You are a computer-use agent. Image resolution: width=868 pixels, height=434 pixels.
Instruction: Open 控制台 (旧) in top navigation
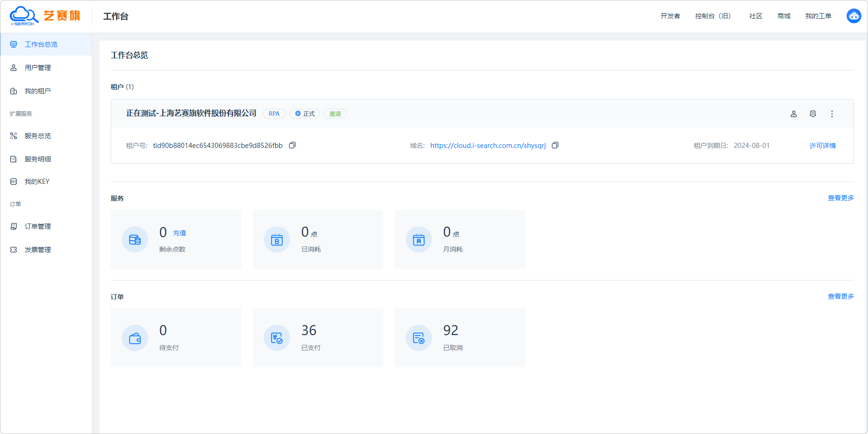[x=713, y=16]
